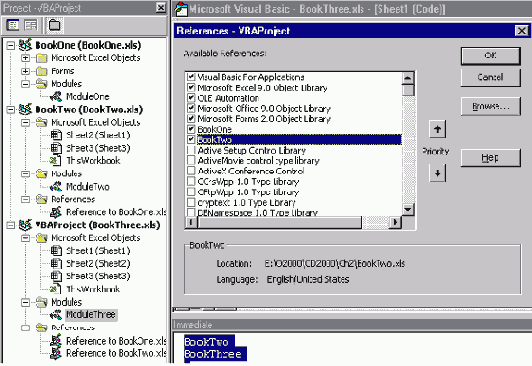The height and width of the screenshot is (366, 532).
Task: Collapse Modules folder under BookThree
Action: [25, 302]
